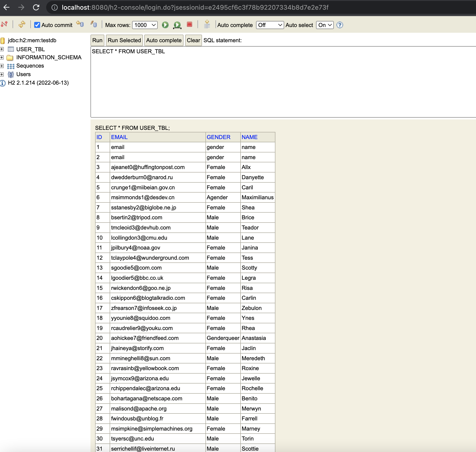Reload the page in the browser

click(x=36, y=7)
